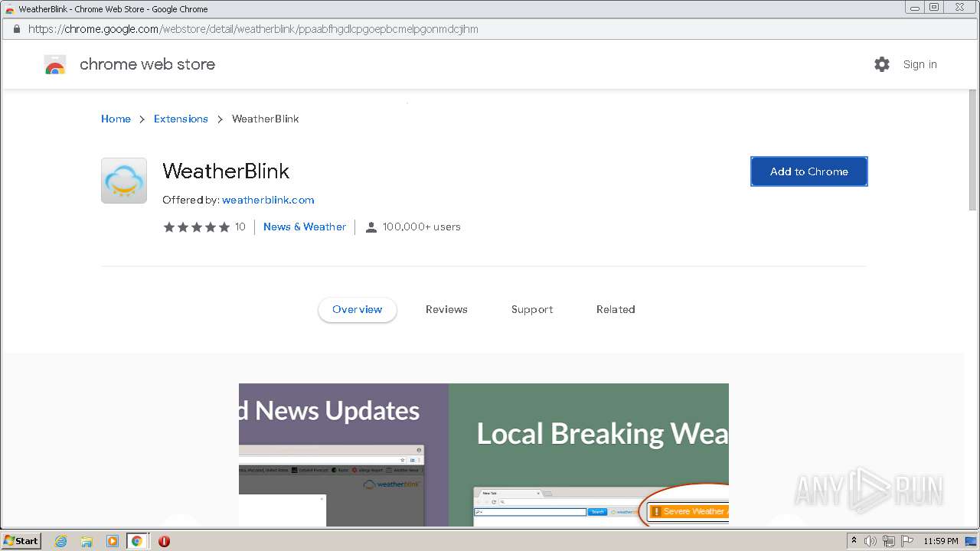Click the 100,000+ users text

click(x=422, y=227)
